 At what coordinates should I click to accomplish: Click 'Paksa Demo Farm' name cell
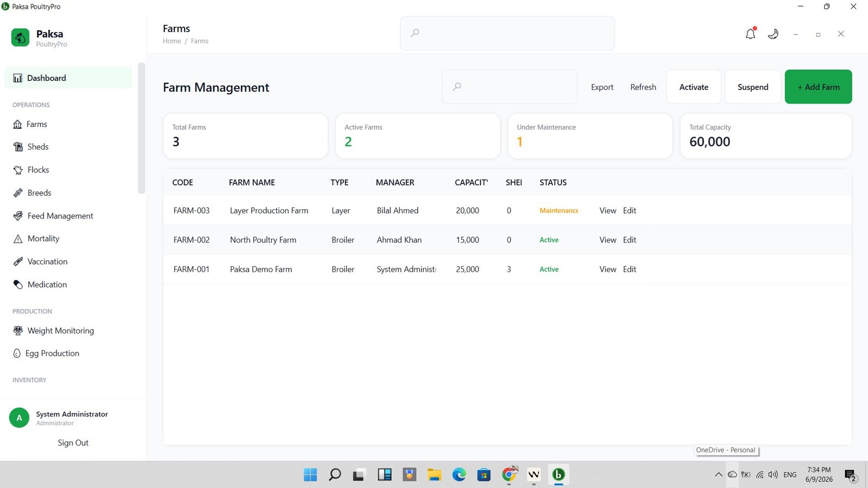coord(261,269)
